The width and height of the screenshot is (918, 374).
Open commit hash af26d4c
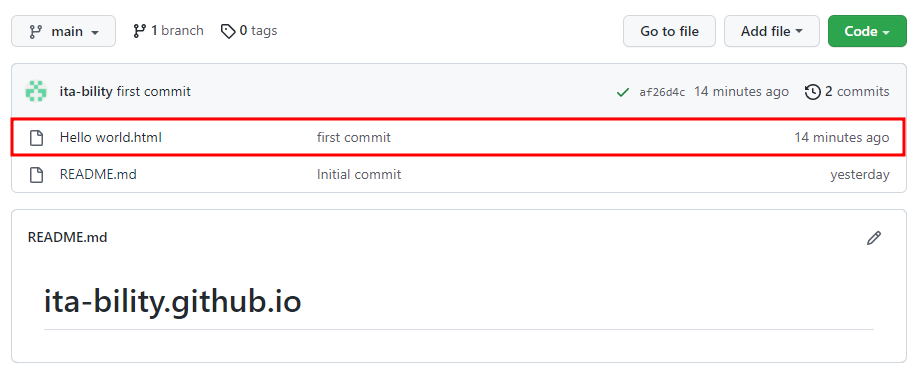point(662,92)
